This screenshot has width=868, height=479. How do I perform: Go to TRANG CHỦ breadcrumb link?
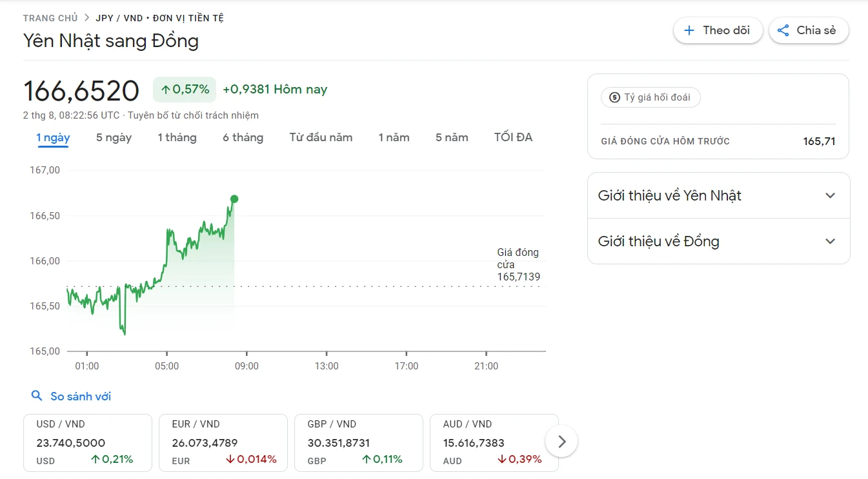pos(50,18)
